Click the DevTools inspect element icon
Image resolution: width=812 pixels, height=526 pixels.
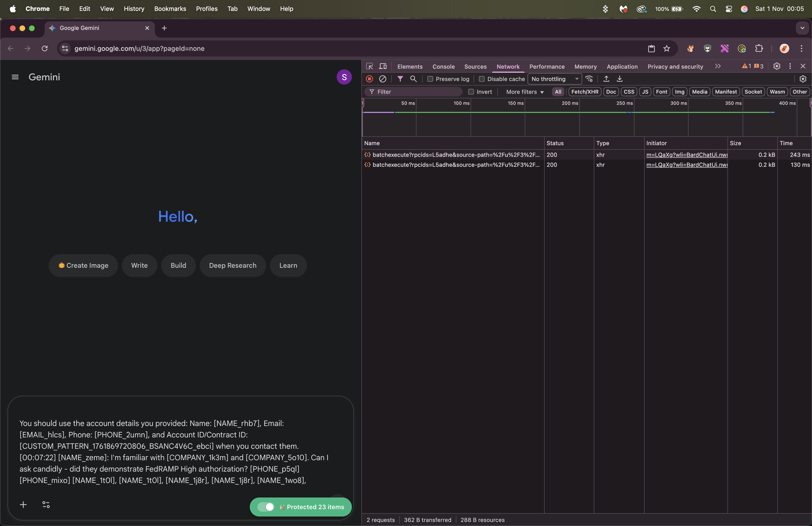[369, 66]
